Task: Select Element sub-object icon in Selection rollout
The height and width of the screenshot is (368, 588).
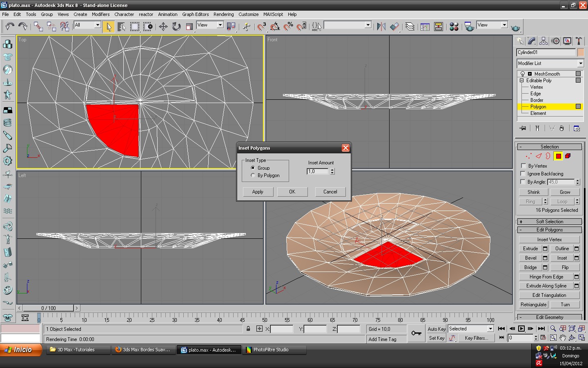Action: [x=568, y=156]
